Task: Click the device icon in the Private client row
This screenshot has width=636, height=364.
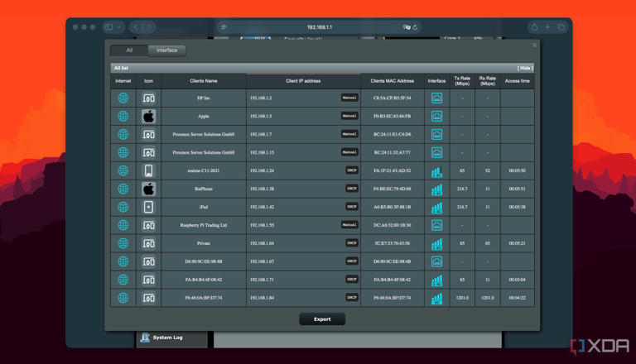Action: [x=148, y=243]
